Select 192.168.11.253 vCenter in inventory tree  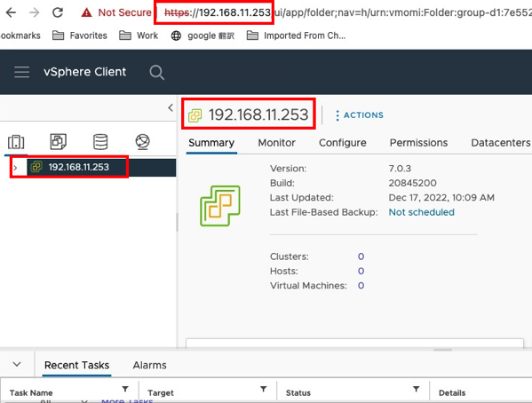click(x=79, y=167)
